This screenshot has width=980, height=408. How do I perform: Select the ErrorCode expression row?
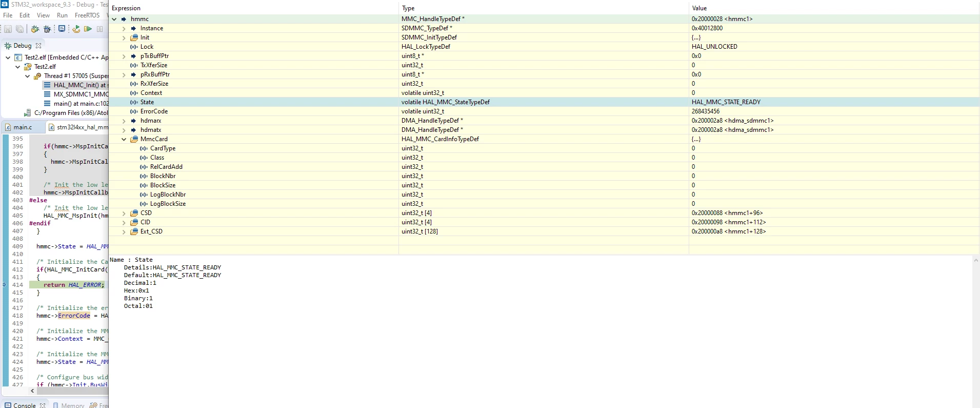click(544, 111)
